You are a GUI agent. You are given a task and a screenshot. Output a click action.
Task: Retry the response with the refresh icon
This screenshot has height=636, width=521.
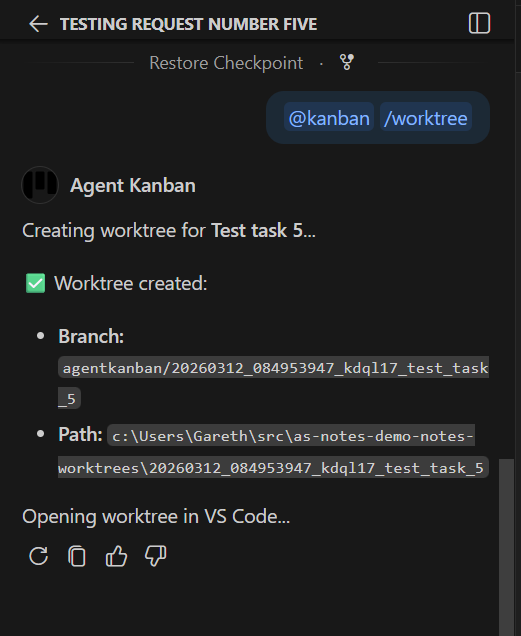point(39,556)
